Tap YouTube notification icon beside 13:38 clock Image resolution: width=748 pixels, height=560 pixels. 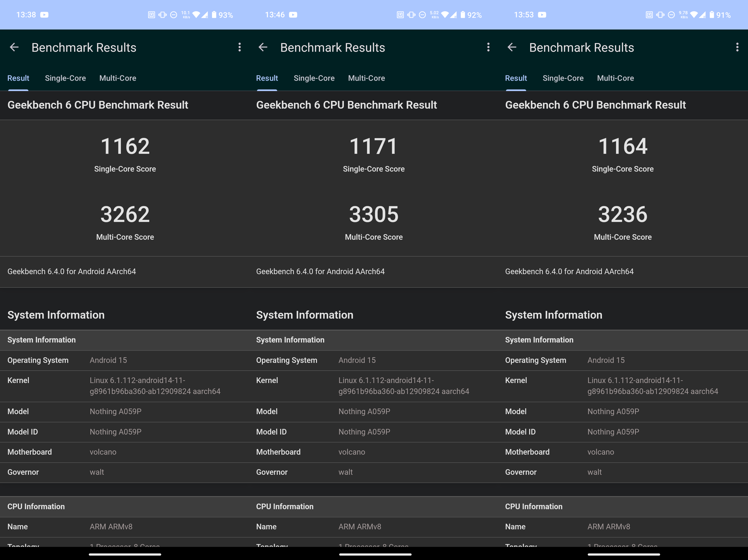[x=44, y=15]
